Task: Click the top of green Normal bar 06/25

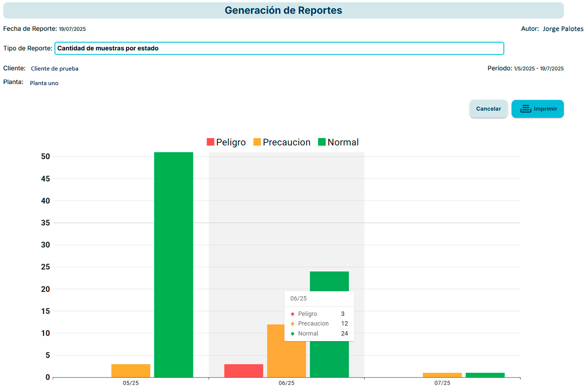Action: 329,281
